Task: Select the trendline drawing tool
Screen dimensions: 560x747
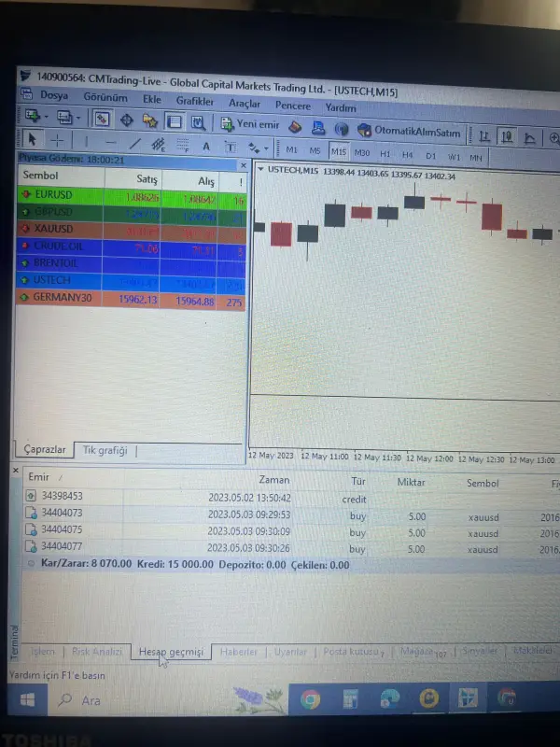Action: [135, 144]
